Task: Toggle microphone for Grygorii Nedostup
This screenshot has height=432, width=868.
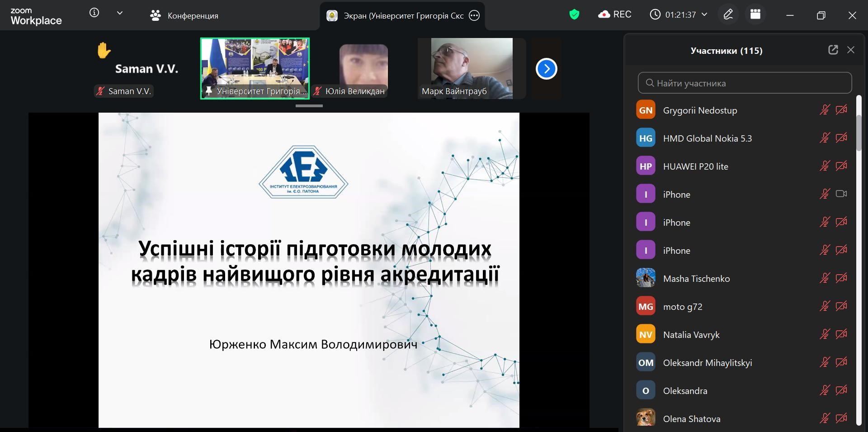Action: click(x=825, y=110)
